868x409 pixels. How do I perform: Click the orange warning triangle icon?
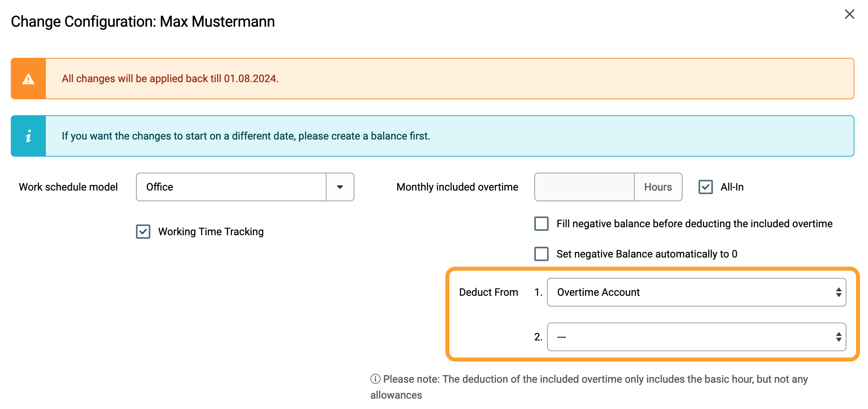tap(28, 79)
